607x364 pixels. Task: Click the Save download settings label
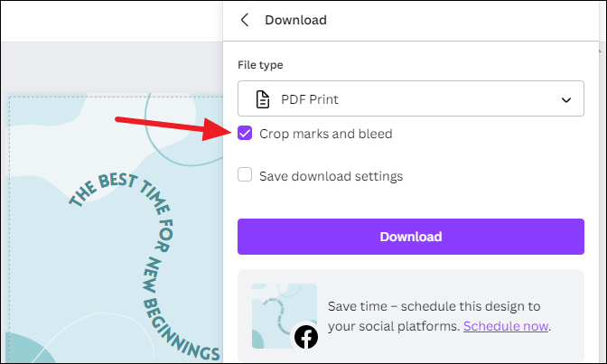pos(331,176)
